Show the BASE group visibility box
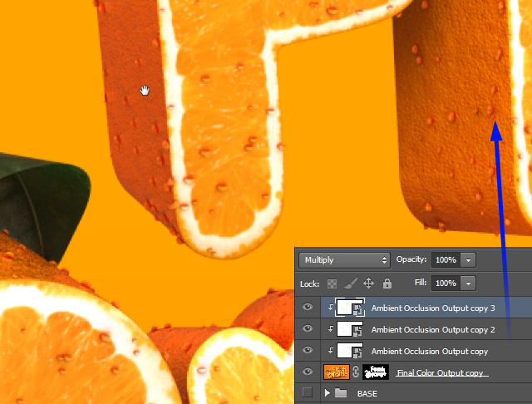 308,393
